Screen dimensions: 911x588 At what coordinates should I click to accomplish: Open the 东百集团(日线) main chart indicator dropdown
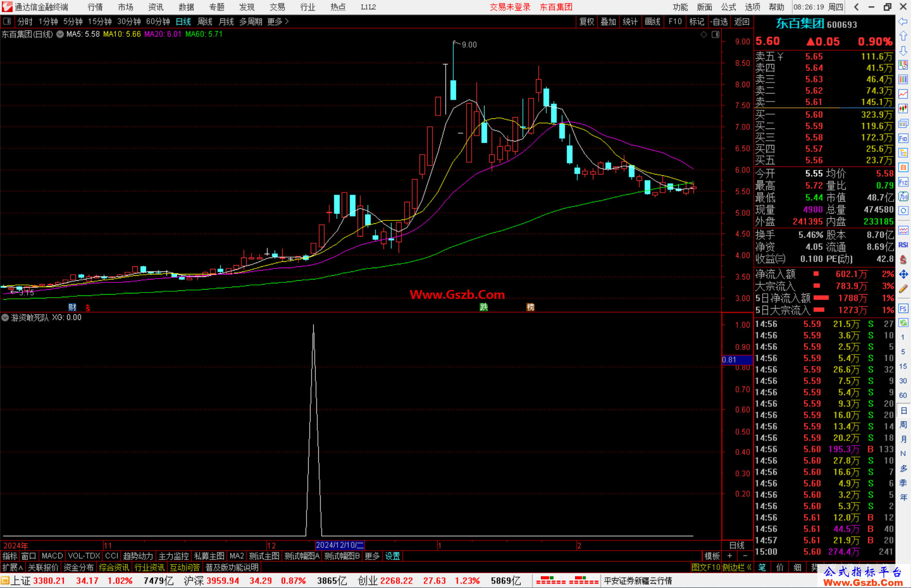pyautogui.click(x=60, y=34)
